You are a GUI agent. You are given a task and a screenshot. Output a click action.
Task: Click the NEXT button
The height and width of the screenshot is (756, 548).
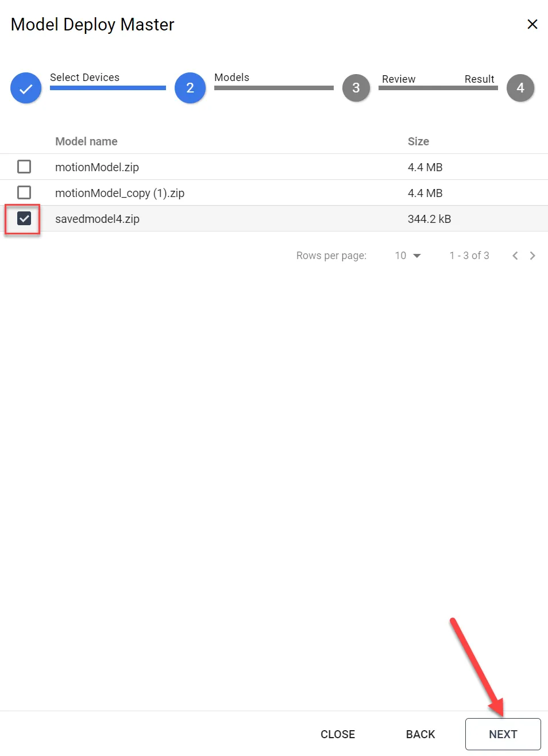pyautogui.click(x=503, y=734)
